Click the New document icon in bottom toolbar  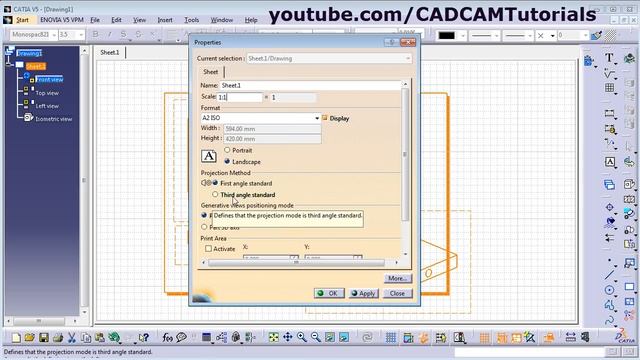coord(16,337)
